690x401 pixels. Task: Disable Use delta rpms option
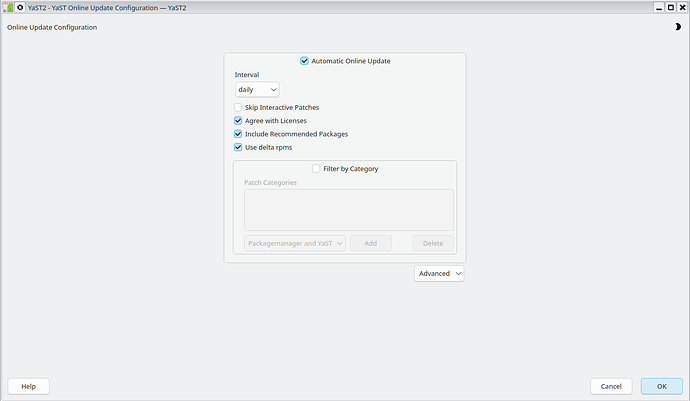click(238, 147)
